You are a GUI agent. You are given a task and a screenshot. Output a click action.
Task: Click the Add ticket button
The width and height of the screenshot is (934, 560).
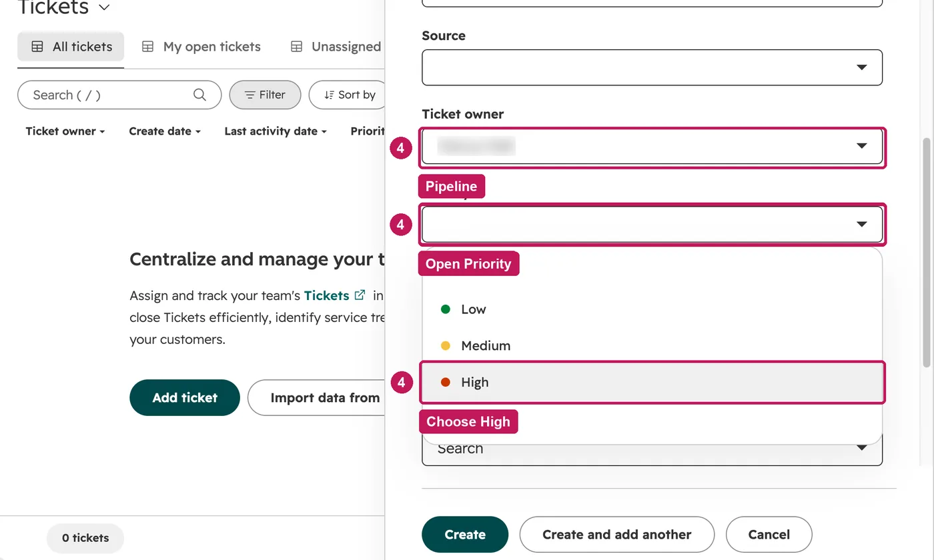click(185, 398)
